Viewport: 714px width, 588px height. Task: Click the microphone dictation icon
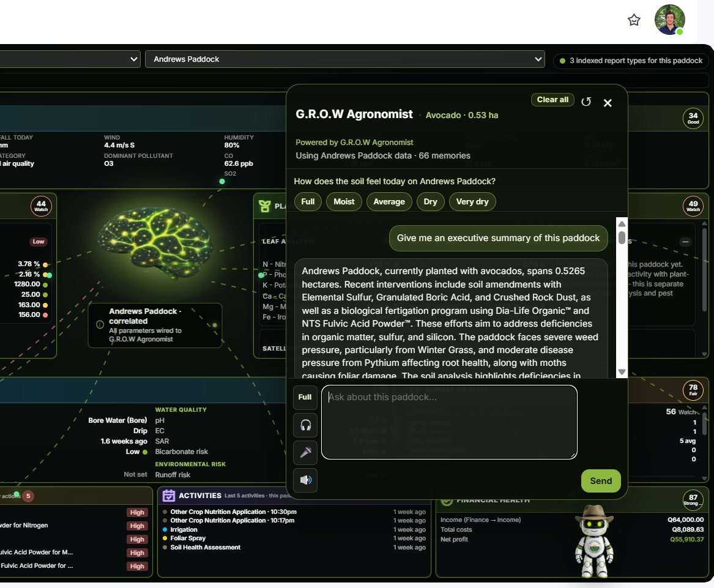point(305,452)
